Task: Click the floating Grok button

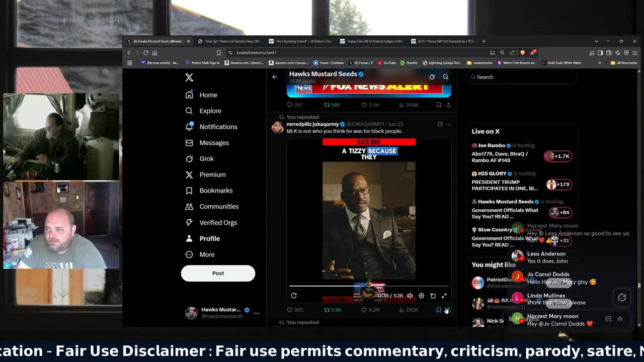Action: [622, 298]
